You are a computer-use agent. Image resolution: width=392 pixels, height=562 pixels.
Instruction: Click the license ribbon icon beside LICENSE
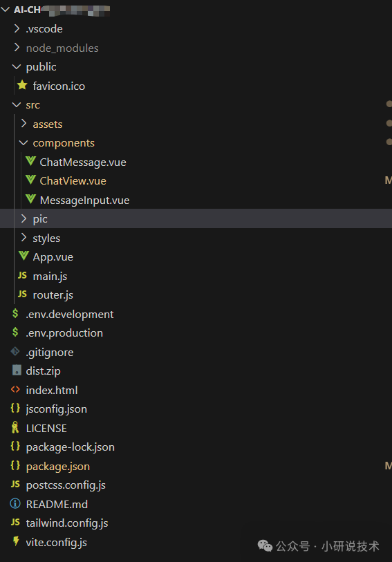click(x=15, y=428)
